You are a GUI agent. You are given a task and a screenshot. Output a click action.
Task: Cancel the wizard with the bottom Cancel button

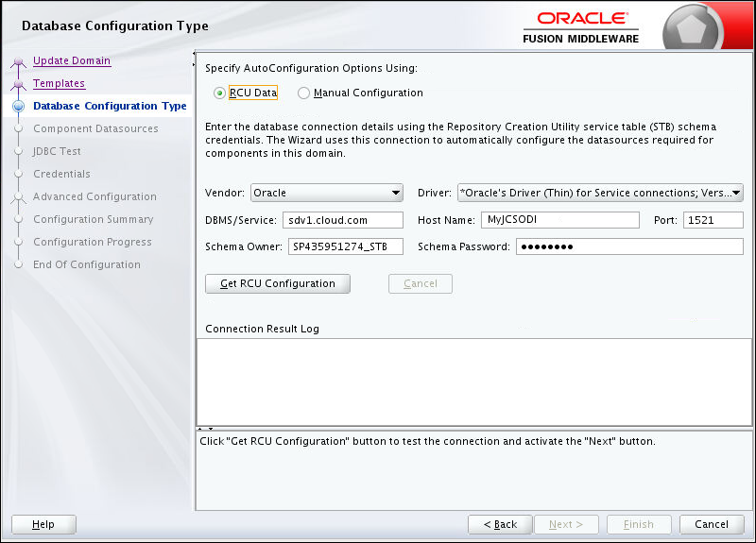(x=712, y=524)
